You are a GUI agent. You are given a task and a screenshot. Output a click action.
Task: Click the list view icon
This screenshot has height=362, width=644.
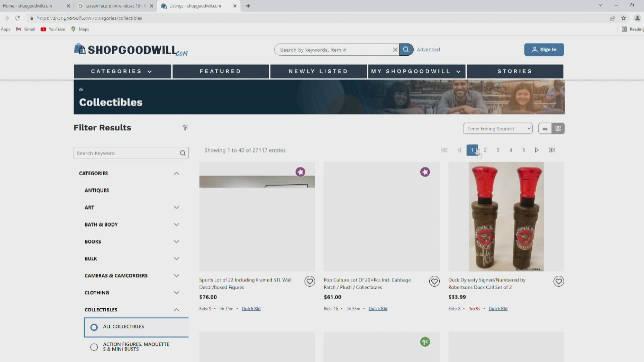tap(545, 128)
